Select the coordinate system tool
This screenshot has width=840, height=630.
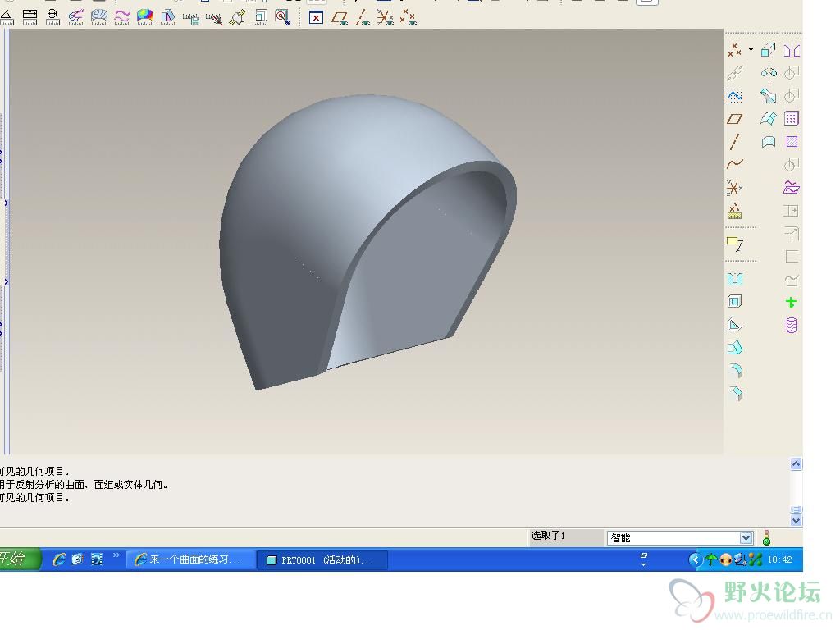[735, 188]
